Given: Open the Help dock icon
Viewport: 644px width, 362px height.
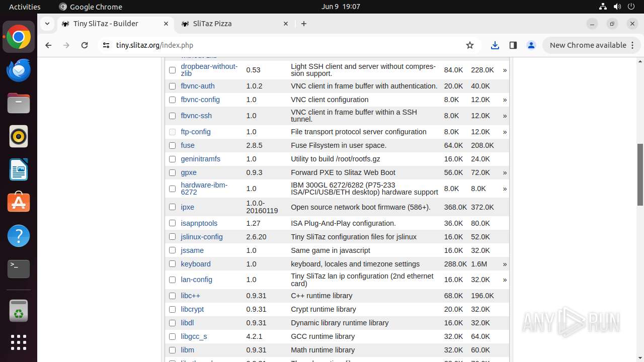Looking at the screenshot, I should pyautogui.click(x=19, y=236).
